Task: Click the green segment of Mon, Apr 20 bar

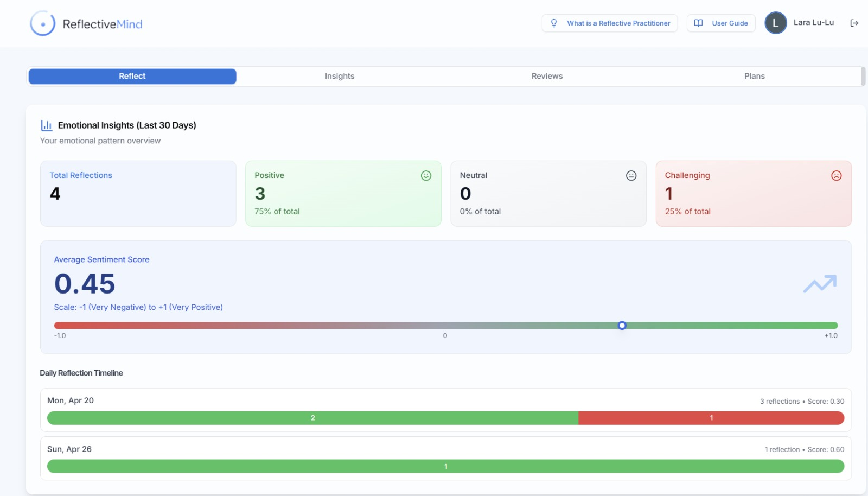Action: [x=312, y=418]
